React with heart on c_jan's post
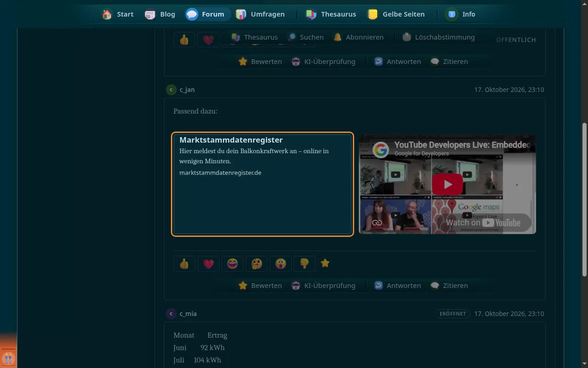This screenshot has height=368, width=588. click(208, 264)
